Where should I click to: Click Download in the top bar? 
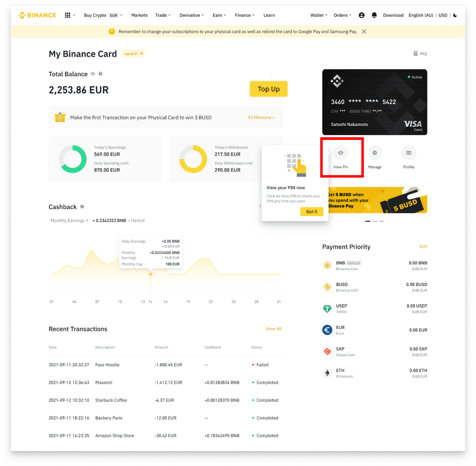click(393, 15)
